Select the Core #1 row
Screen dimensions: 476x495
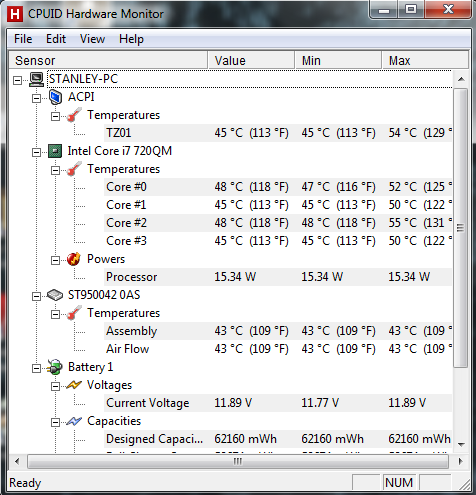278,205
